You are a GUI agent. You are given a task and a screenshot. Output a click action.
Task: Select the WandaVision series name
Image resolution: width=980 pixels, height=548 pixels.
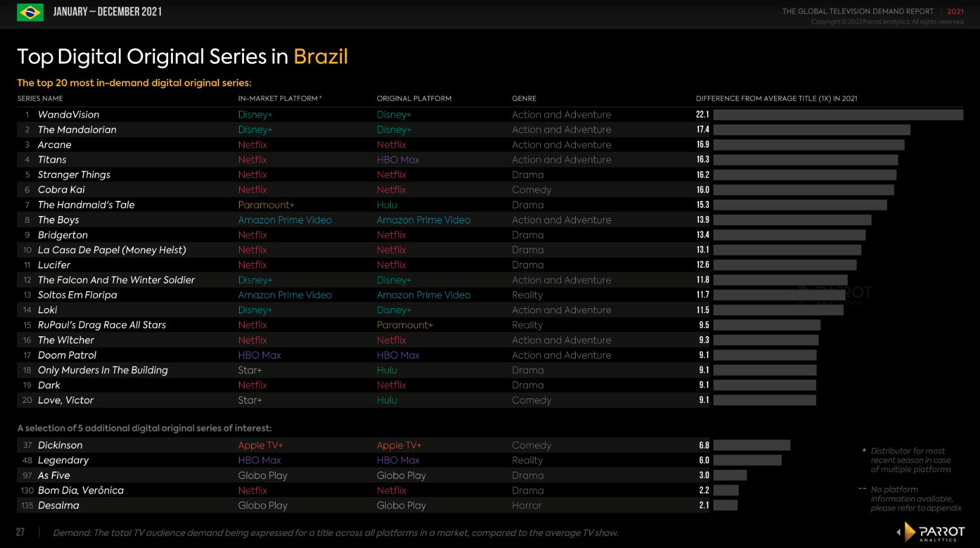(69, 115)
